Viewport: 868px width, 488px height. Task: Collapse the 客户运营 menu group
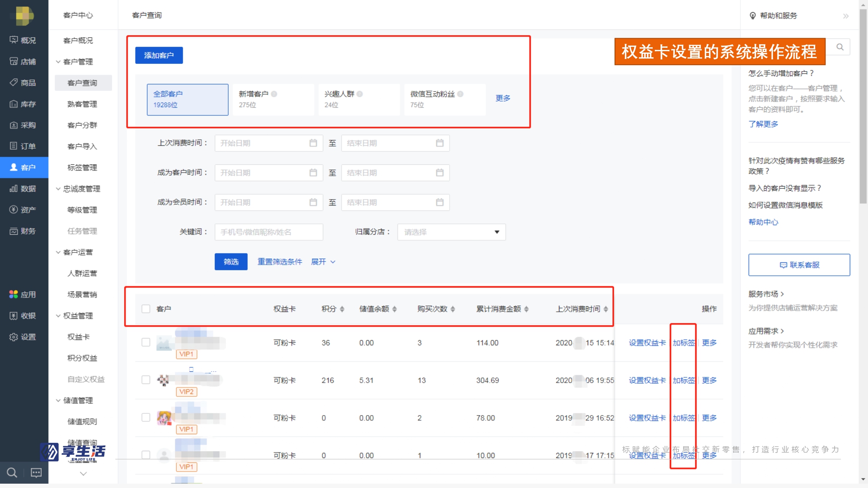pos(58,252)
